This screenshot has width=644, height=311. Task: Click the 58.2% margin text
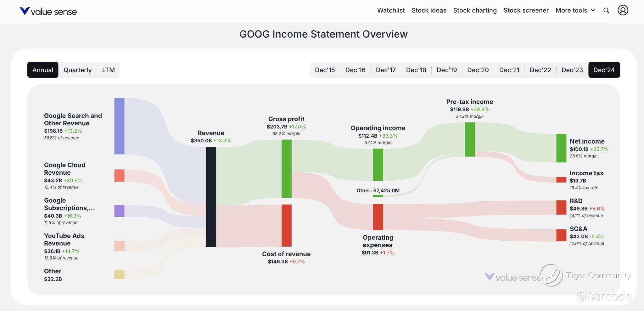pyautogui.click(x=286, y=134)
